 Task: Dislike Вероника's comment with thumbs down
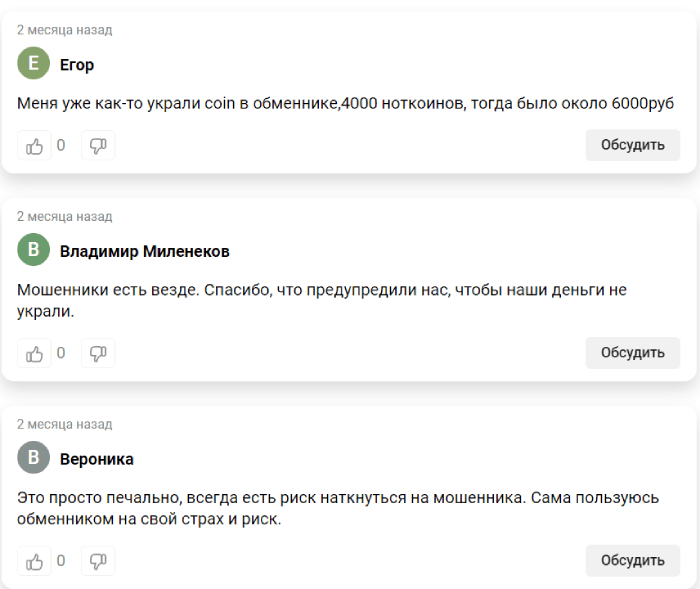pyautogui.click(x=98, y=561)
